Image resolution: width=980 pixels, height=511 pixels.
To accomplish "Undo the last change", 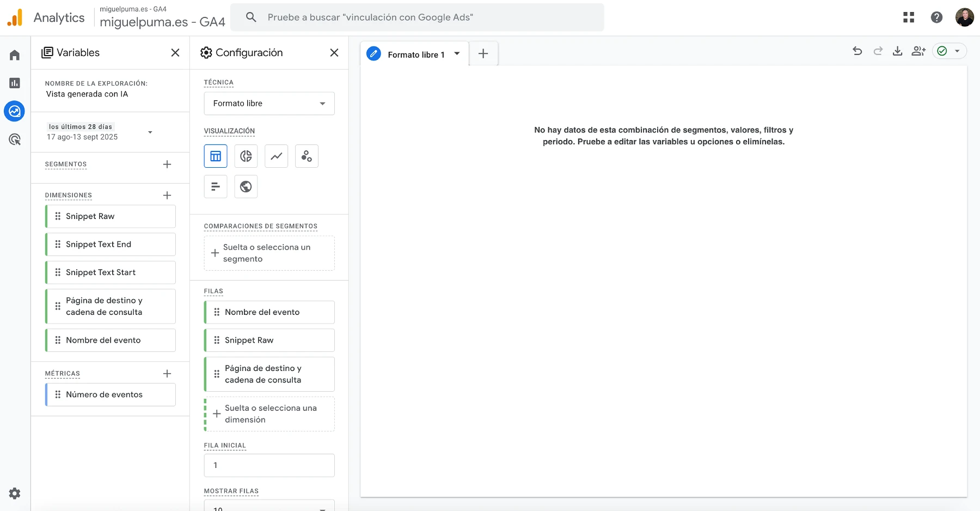I will tap(857, 51).
